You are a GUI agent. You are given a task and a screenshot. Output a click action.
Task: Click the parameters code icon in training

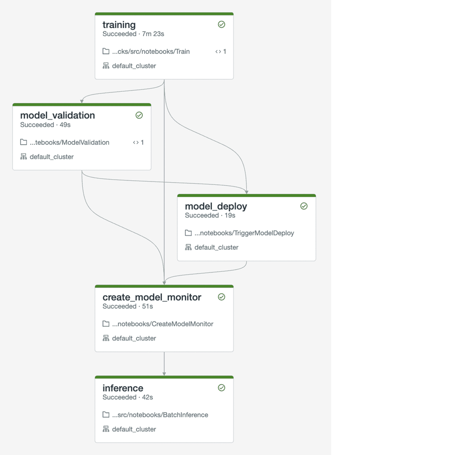pos(218,52)
